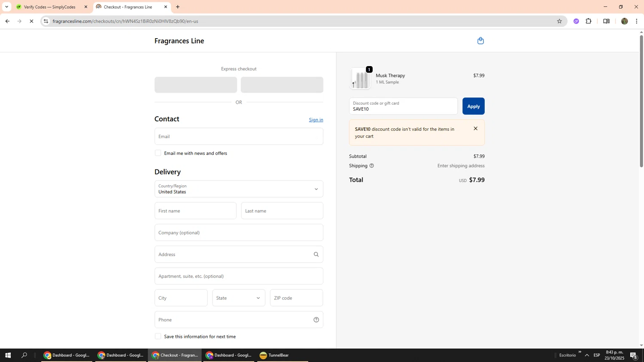Click the phone field help icon
Screen dimensions: 644x362
316,320
